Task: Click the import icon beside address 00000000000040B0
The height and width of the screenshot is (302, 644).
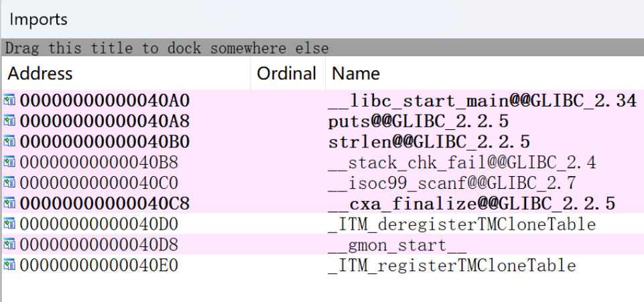Action: (9, 141)
